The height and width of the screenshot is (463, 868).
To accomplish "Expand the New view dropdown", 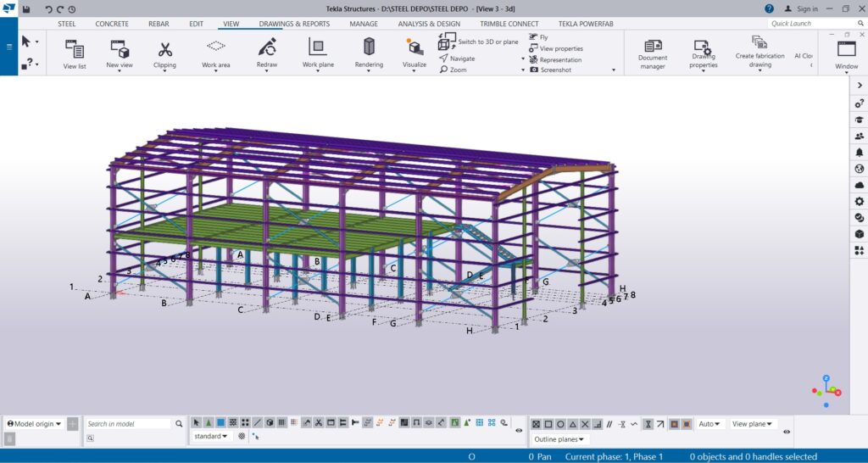I will [x=120, y=71].
